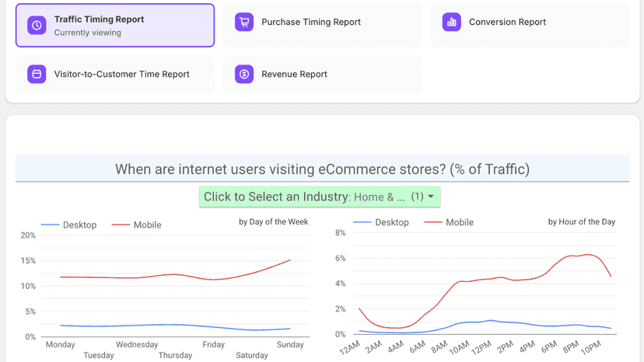
Task: Click the Tuesday axis label
Action: pos(99,356)
